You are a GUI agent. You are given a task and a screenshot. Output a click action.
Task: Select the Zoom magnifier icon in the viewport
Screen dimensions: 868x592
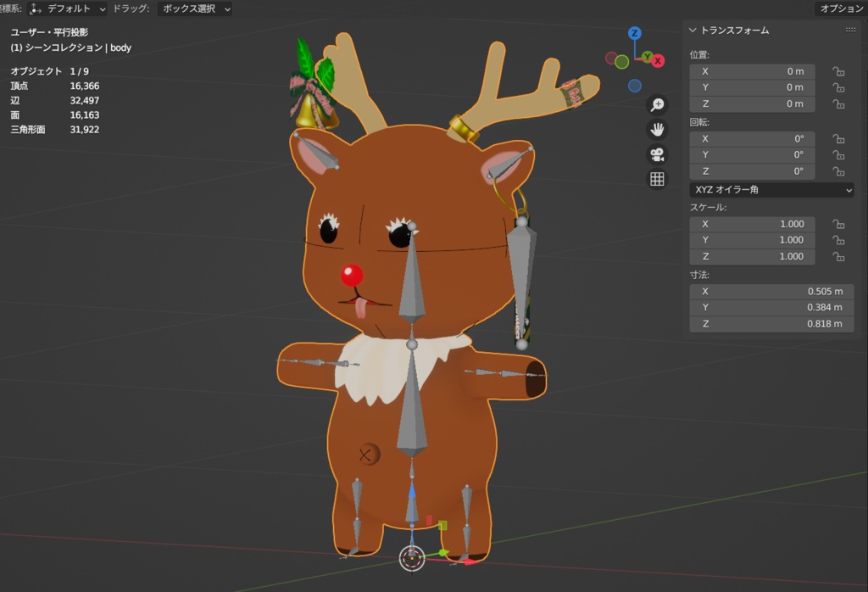pyautogui.click(x=657, y=104)
